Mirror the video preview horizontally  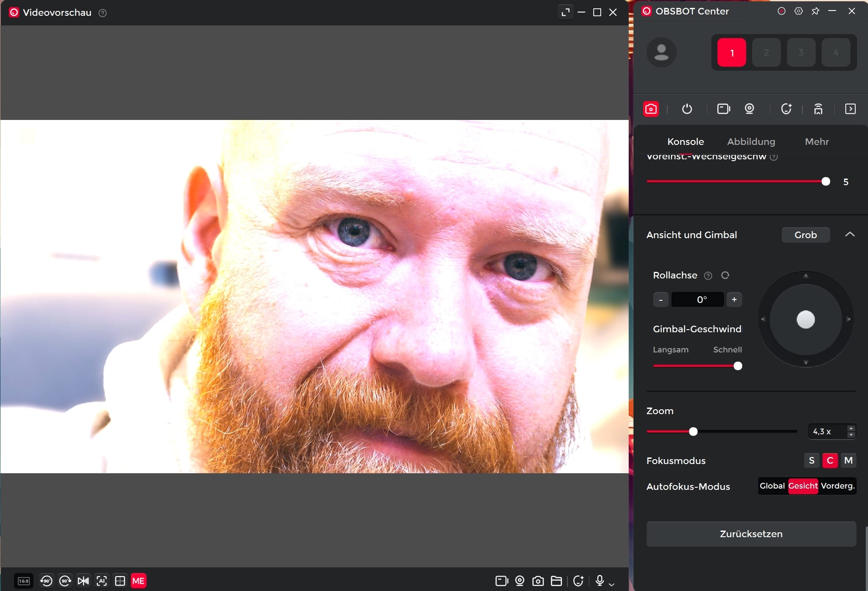(x=83, y=581)
